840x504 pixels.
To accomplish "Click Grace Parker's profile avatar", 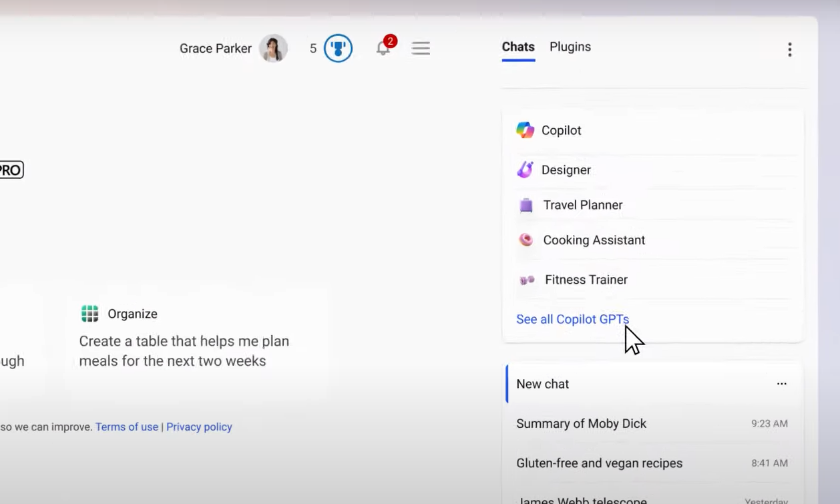I will pos(273,49).
